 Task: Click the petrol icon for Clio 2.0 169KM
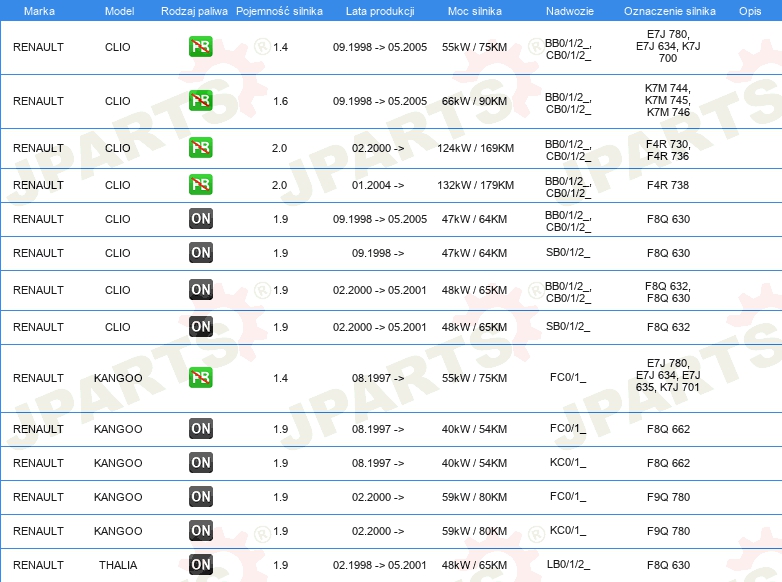pos(201,148)
